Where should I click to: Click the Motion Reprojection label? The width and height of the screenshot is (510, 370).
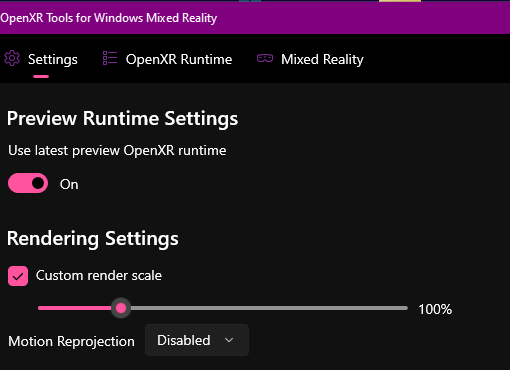pos(72,341)
